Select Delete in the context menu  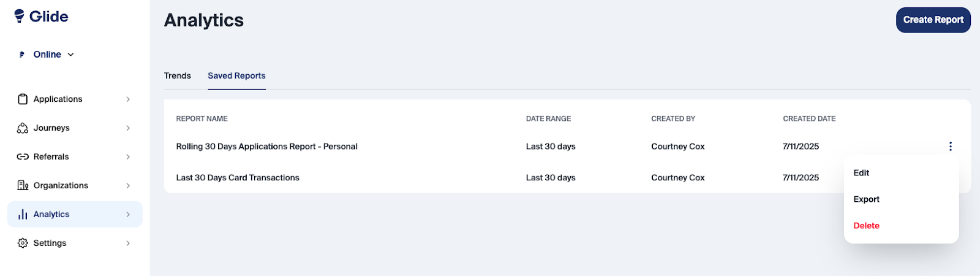click(866, 226)
